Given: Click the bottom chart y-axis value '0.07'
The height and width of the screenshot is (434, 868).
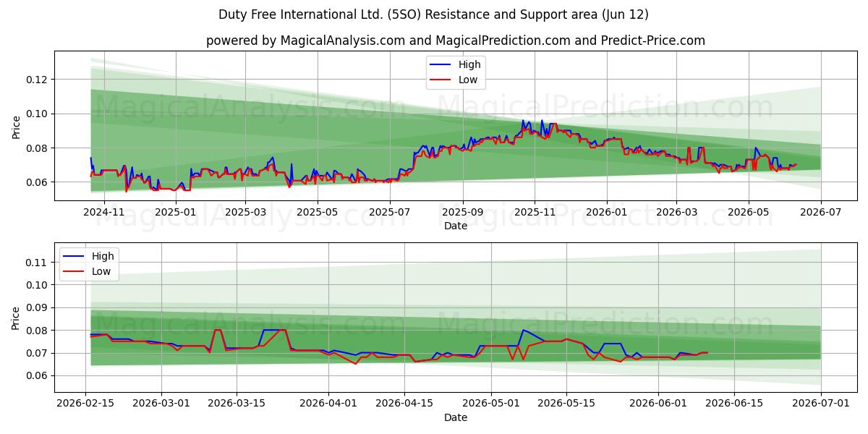Looking at the screenshot, I should pyautogui.click(x=37, y=354).
